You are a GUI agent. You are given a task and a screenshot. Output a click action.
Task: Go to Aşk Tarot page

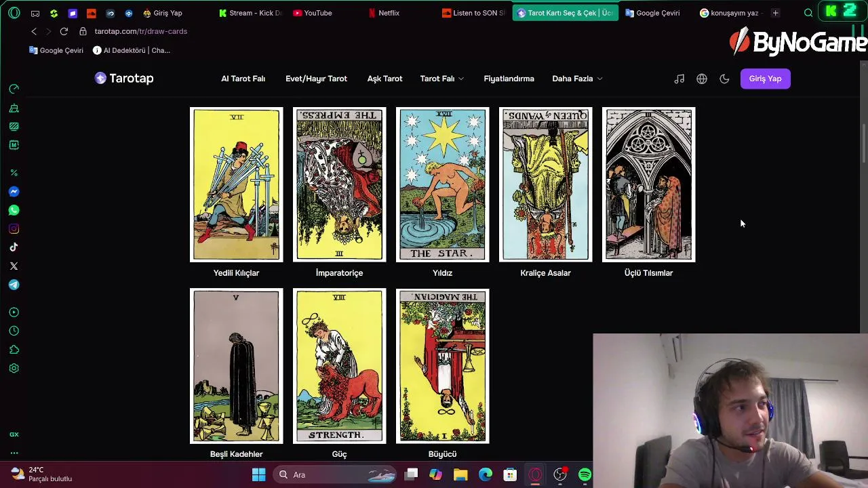pyautogui.click(x=384, y=79)
